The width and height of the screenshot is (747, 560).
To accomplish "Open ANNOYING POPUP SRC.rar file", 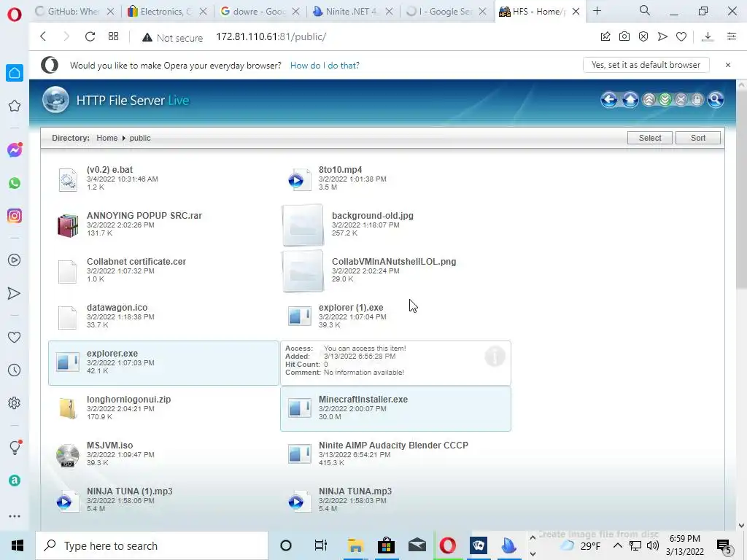I will 144,216.
